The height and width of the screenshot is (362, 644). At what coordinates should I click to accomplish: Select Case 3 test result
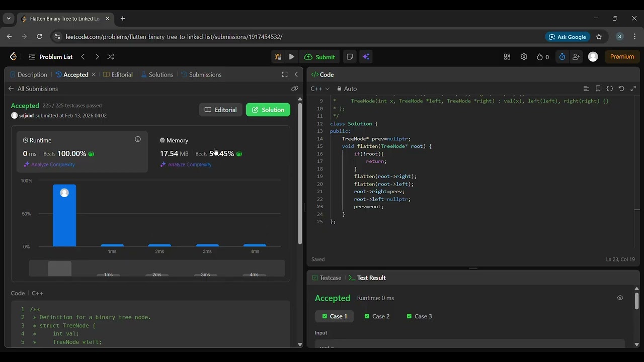419,316
